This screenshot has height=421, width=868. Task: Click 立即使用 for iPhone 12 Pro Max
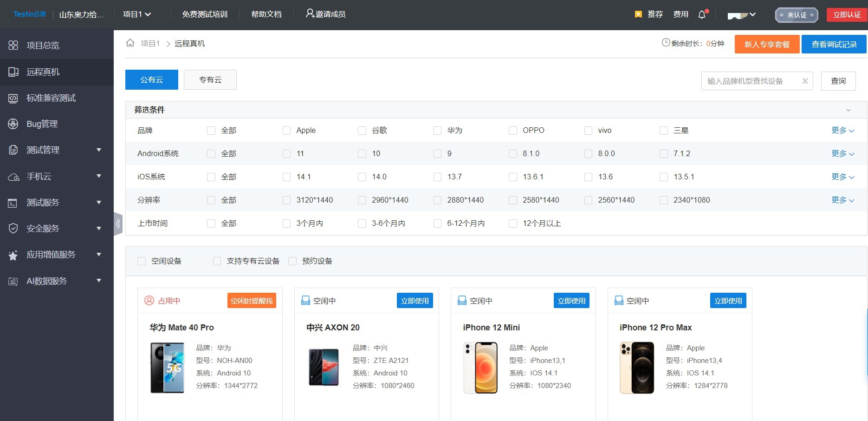[728, 301]
